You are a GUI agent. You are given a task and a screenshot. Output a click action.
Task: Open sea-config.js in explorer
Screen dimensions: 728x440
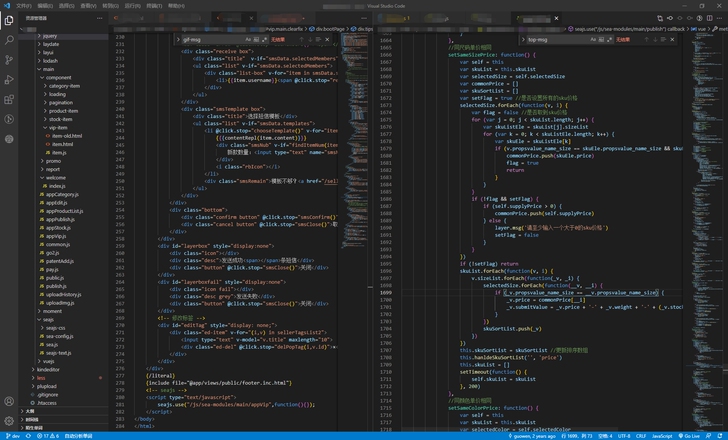pos(59,336)
